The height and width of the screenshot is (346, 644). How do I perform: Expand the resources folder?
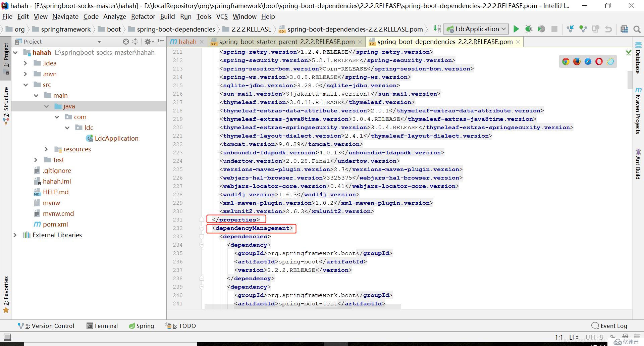click(x=46, y=149)
